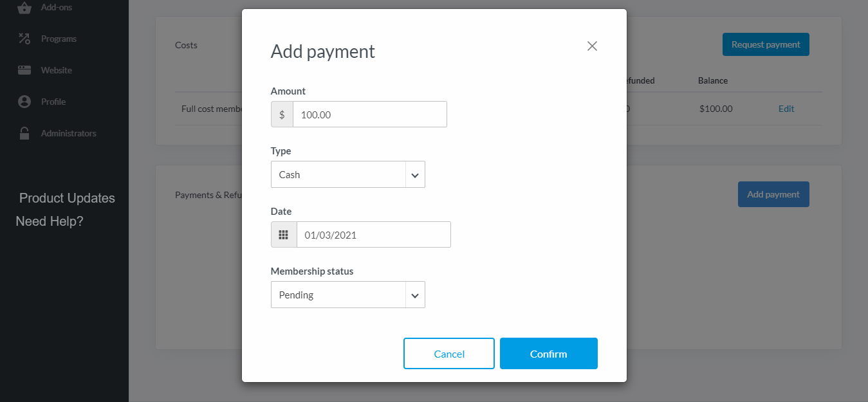Click the Administrators lock icon

pyautogui.click(x=24, y=133)
